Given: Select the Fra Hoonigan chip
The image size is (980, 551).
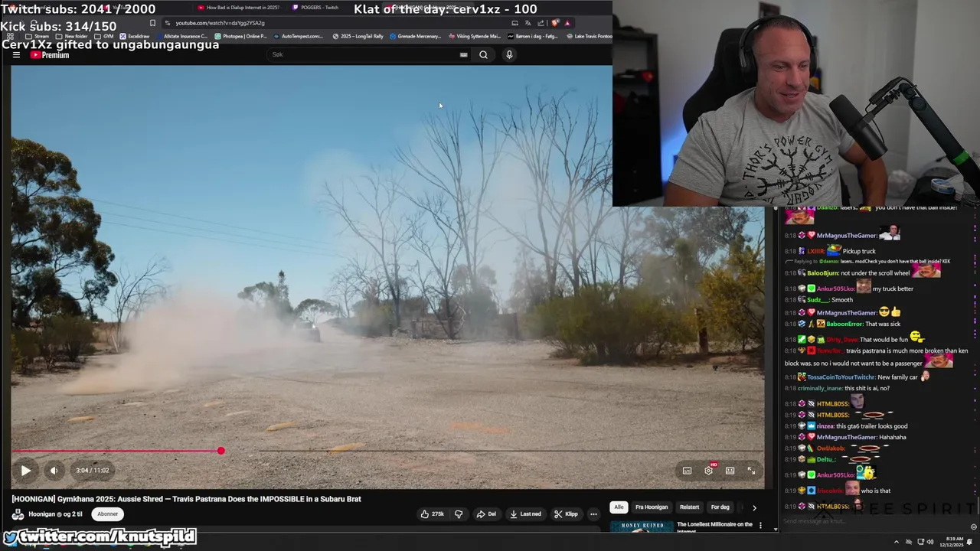Looking at the screenshot, I should pos(652,507).
